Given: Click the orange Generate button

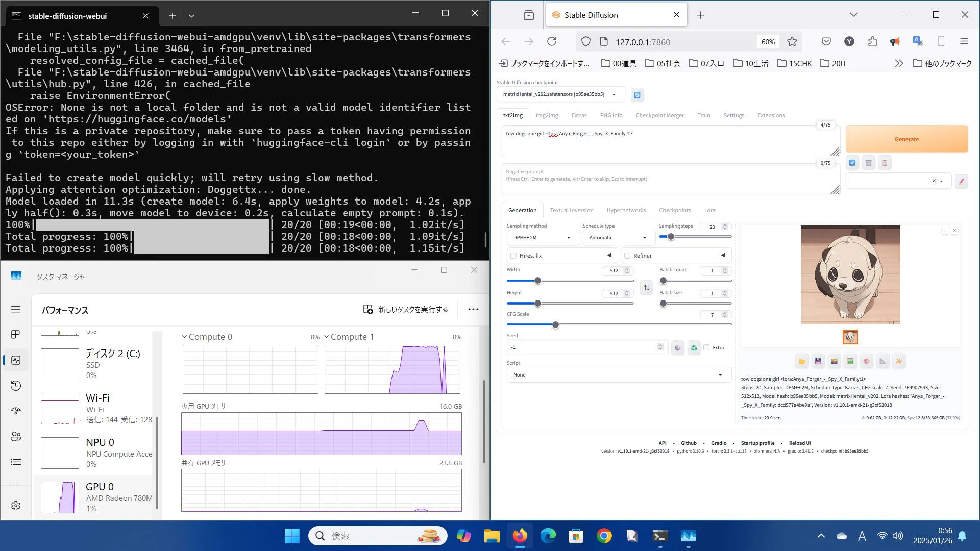Looking at the screenshot, I should tap(906, 139).
